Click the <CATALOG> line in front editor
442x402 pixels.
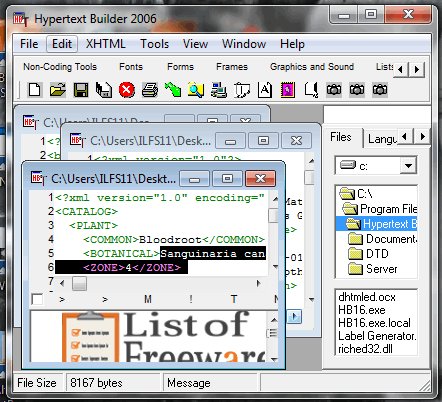click(86, 212)
